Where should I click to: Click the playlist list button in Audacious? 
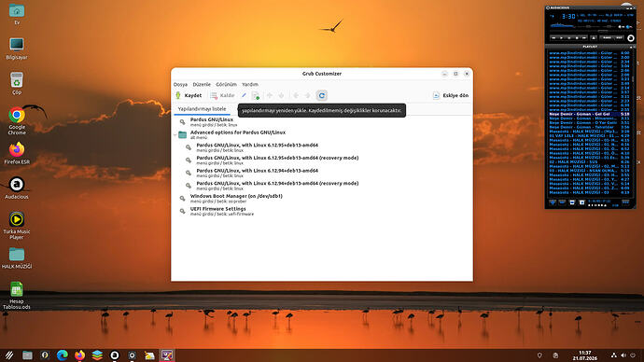[625, 202]
